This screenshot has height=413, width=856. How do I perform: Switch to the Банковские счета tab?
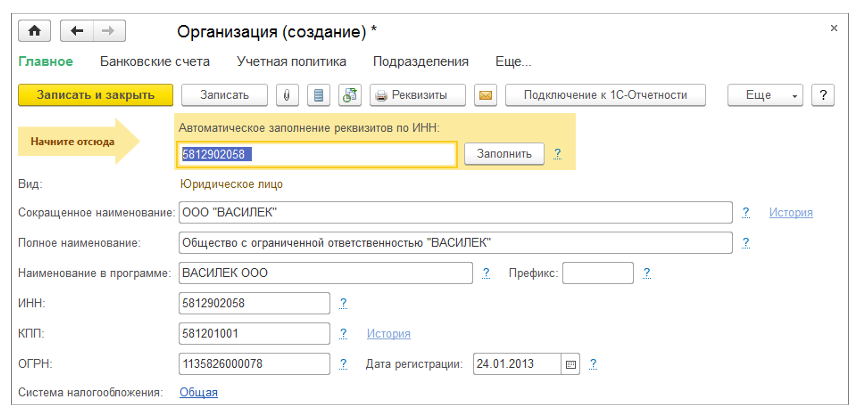tap(155, 61)
